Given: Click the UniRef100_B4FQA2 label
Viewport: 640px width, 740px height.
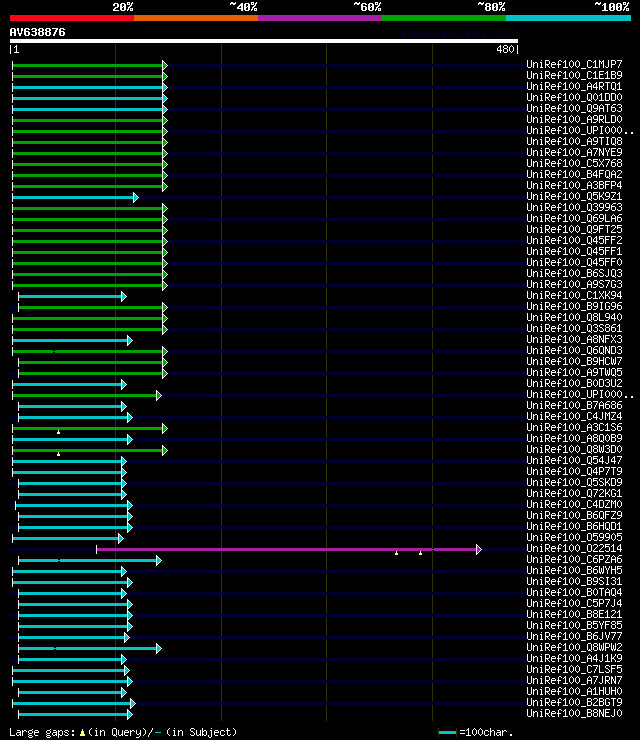Looking at the screenshot, I should (574, 174).
